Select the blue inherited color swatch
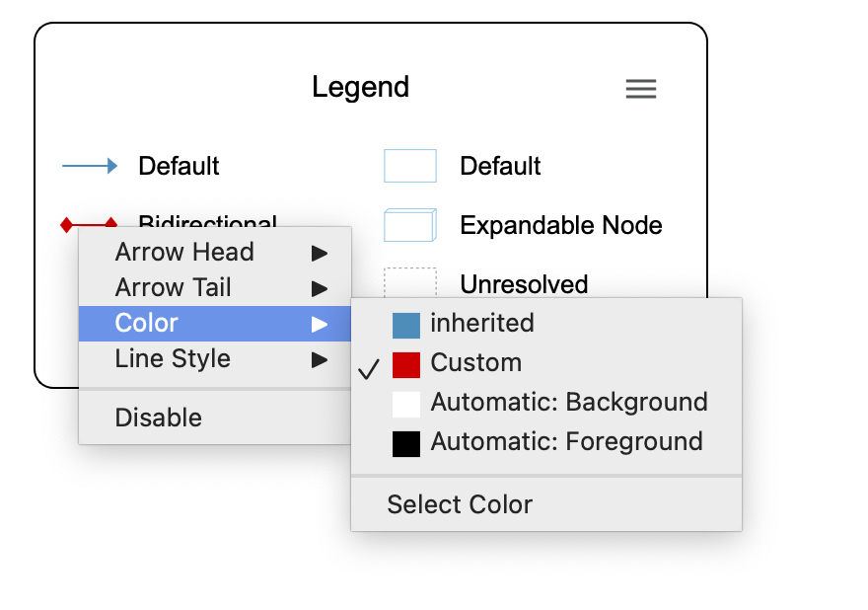 (405, 325)
